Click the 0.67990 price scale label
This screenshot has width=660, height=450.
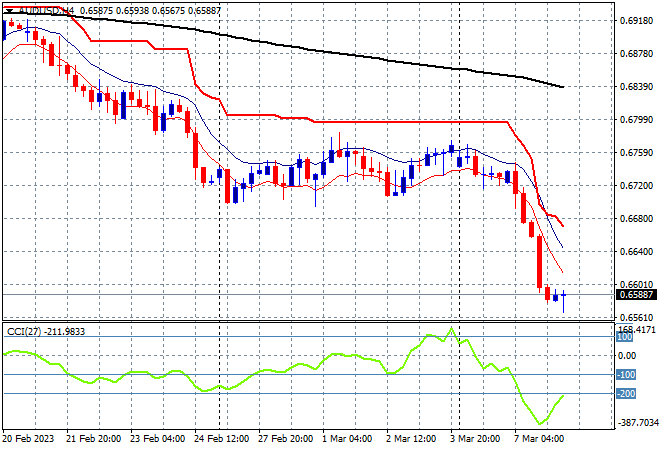636,120
